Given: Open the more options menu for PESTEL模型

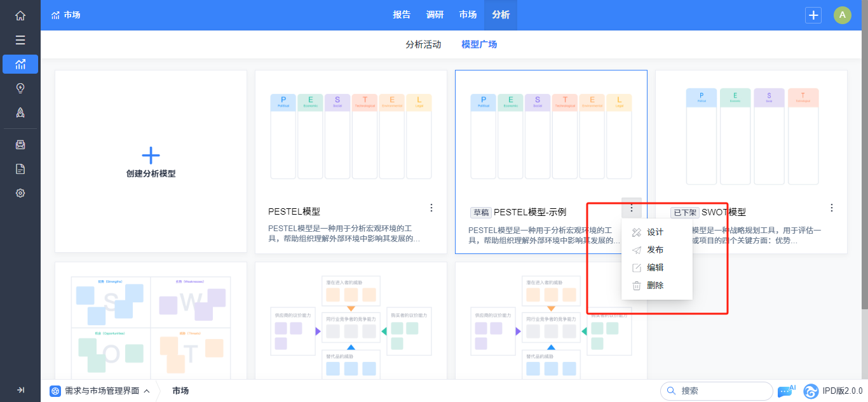Looking at the screenshot, I should [431, 208].
